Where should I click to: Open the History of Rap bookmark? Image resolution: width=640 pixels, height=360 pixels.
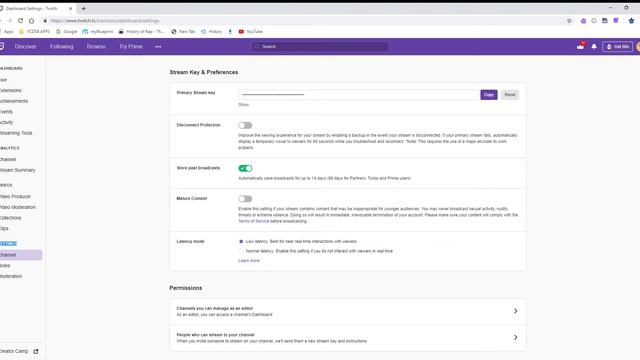[x=141, y=31]
